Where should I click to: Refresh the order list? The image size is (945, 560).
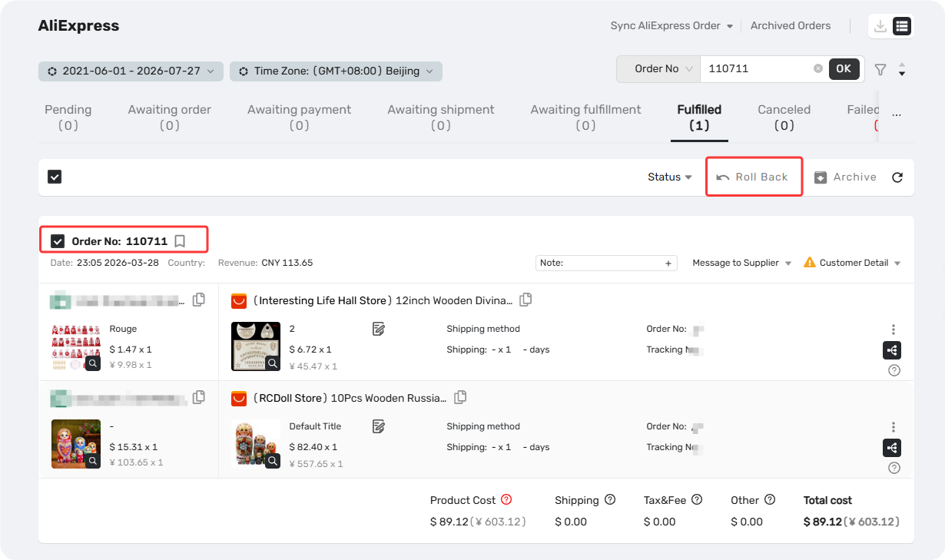pyautogui.click(x=897, y=177)
